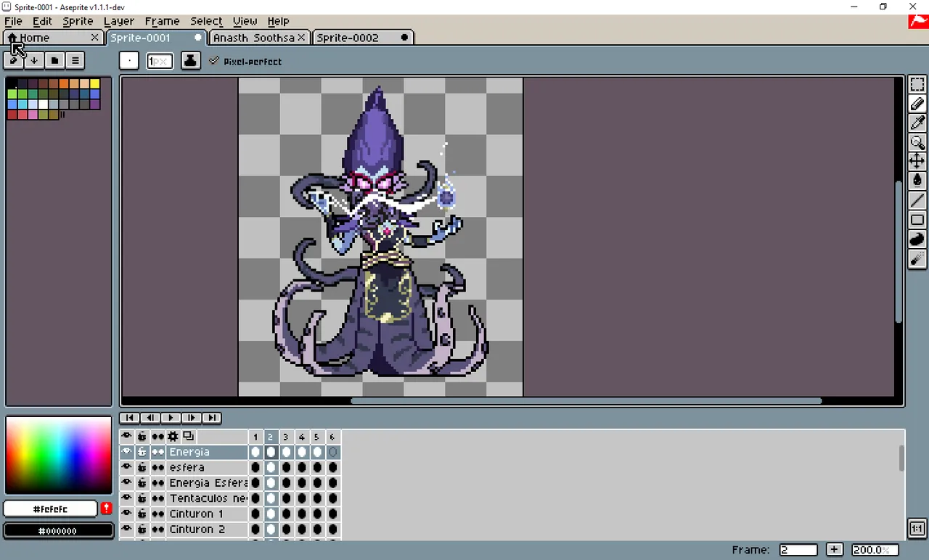
Task: Click the 1:1 zoom button at the bottom right
Action: click(x=917, y=529)
